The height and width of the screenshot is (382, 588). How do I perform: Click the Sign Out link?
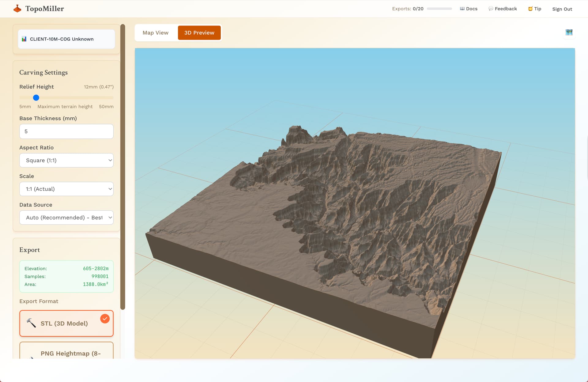pos(562,9)
